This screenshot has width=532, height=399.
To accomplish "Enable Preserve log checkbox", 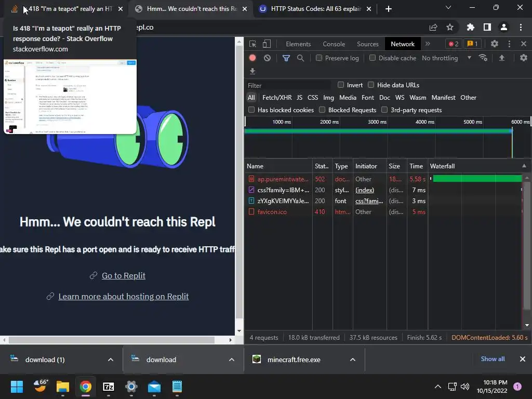I will pyautogui.click(x=319, y=58).
